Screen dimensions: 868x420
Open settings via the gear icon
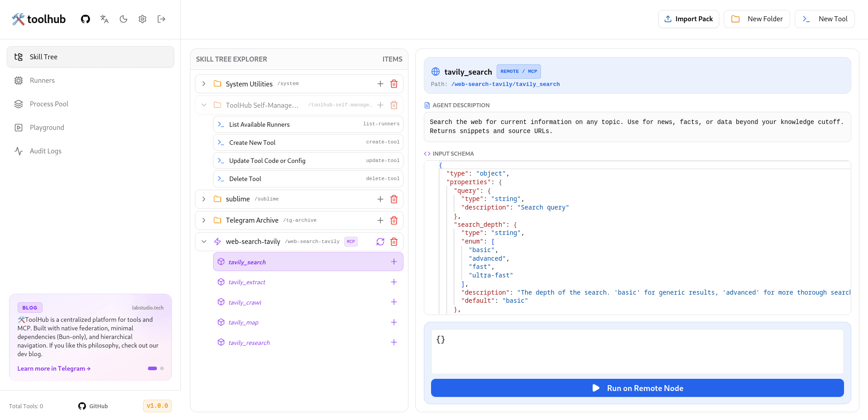(142, 19)
